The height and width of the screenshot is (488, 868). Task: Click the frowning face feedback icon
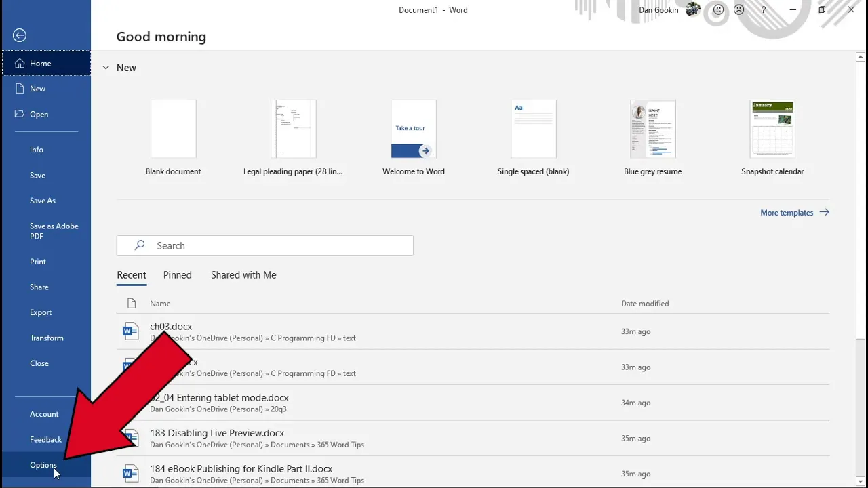[x=739, y=10]
